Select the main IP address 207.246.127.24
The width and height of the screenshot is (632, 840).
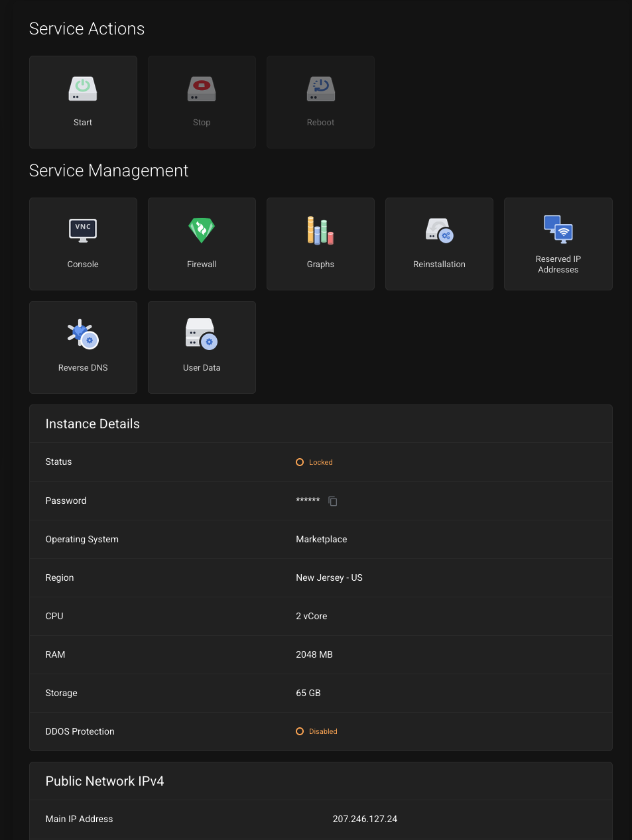pyautogui.click(x=365, y=819)
